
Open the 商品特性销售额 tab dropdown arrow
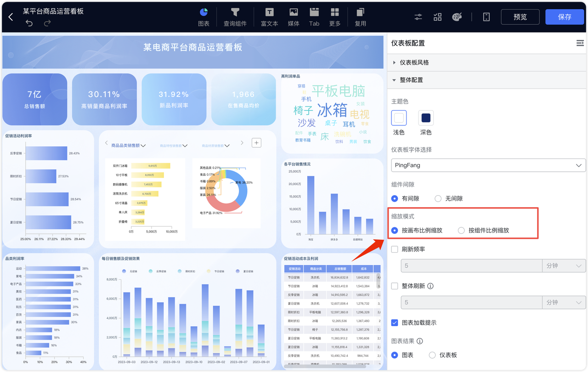coord(185,146)
